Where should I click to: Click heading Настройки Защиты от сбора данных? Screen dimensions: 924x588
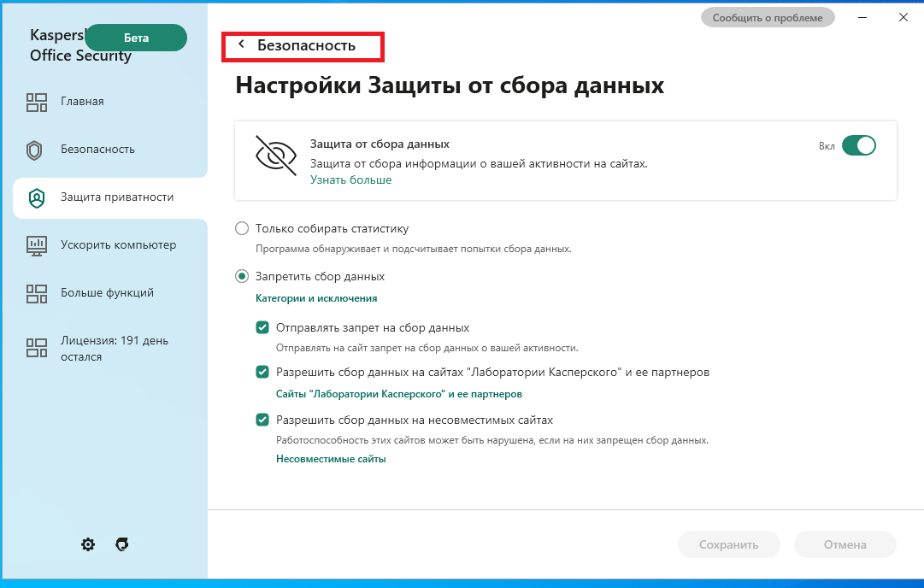[x=450, y=85]
